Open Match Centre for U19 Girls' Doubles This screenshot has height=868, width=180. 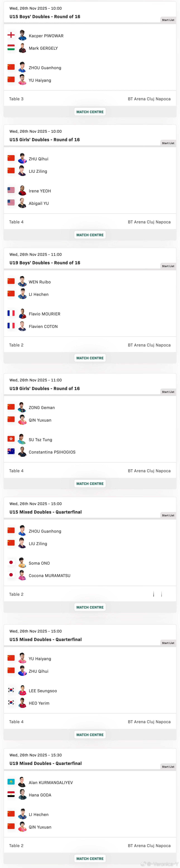[x=90, y=484]
